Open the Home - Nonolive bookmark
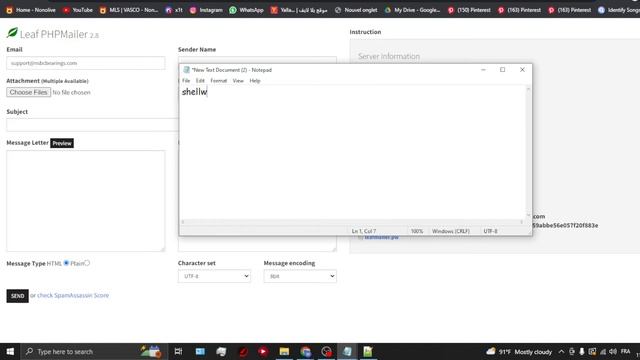This screenshot has height=360, width=640. point(31,10)
